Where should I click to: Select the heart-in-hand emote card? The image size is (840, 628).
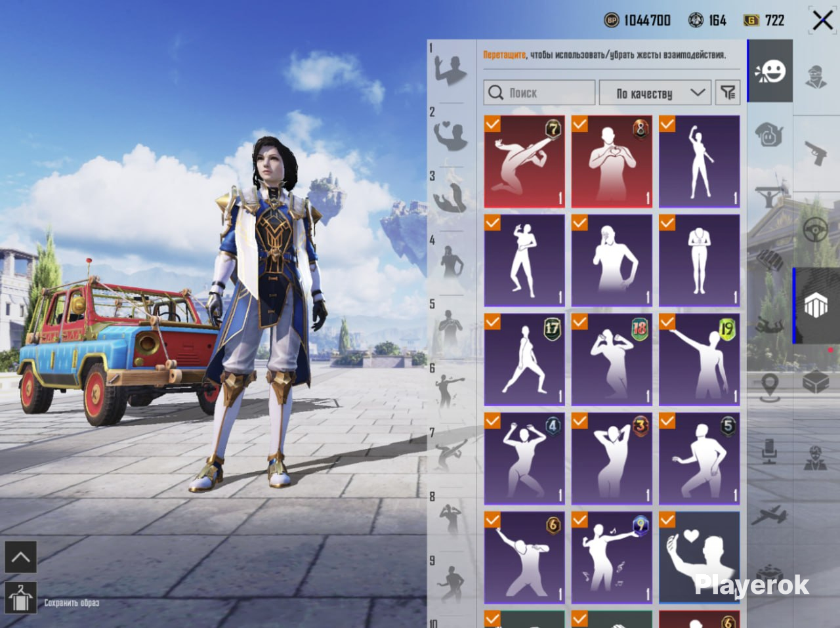(700, 558)
